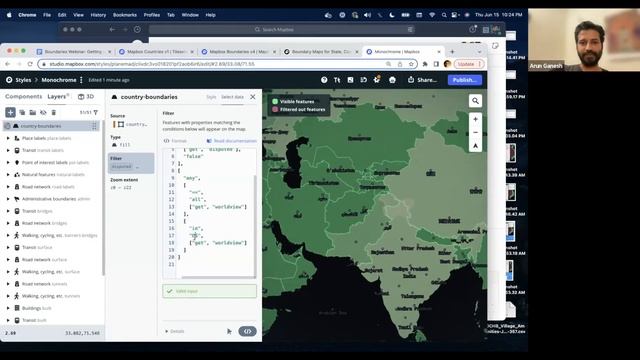Click inside the filter JSON editor
The image size is (640, 360).
click(x=209, y=212)
